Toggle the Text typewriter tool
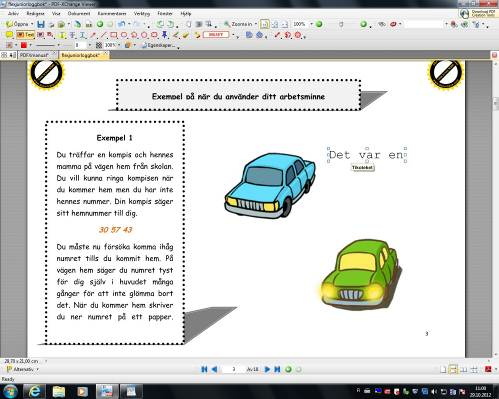This screenshot has height=399, width=499. pos(25,35)
